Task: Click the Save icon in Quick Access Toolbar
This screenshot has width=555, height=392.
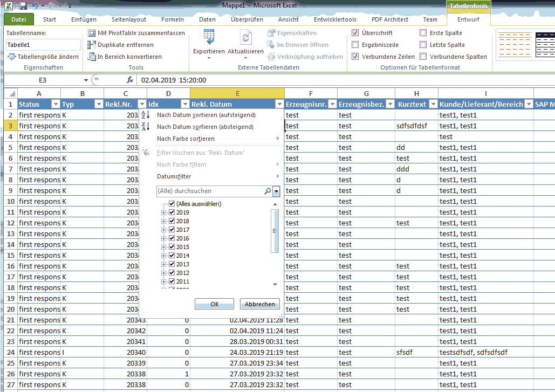Action: [22, 5]
